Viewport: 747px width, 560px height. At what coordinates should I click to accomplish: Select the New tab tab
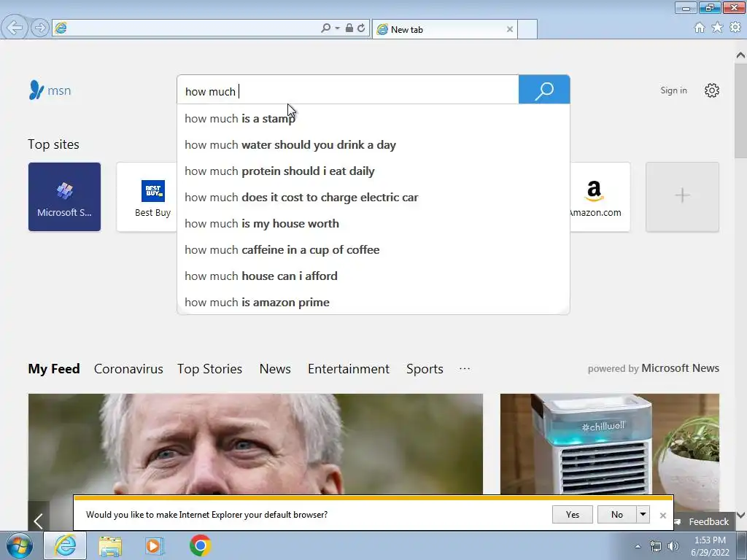click(444, 29)
